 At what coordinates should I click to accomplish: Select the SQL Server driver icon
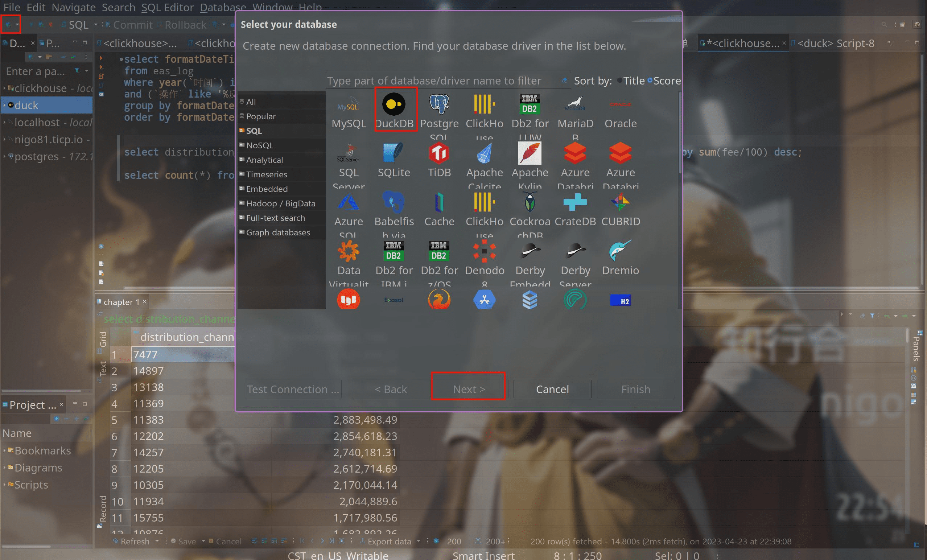[x=349, y=153]
